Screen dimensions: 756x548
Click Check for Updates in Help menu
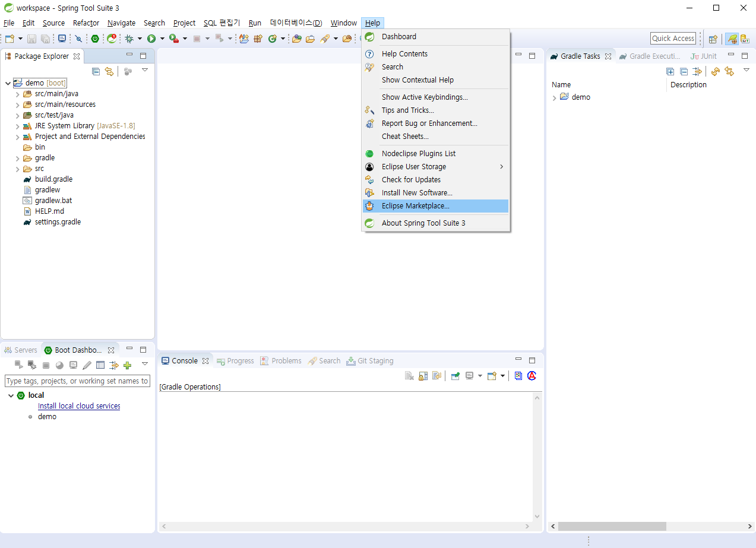point(436,180)
